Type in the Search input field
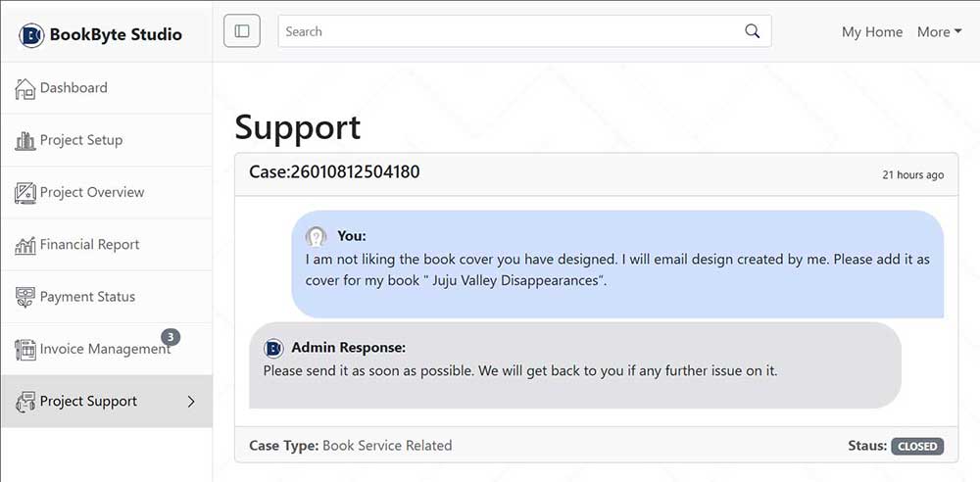The width and height of the screenshot is (980, 482). [x=510, y=31]
